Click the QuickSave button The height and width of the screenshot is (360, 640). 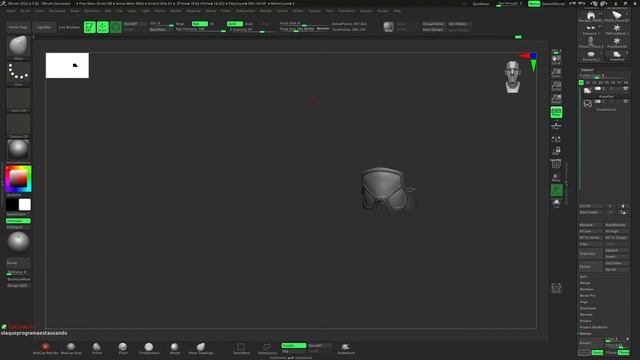pos(480,4)
